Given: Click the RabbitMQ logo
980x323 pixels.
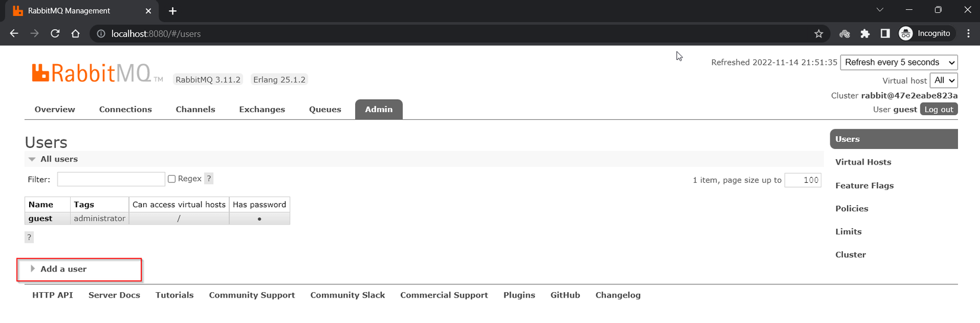Looking at the screenshot, I should (x=92, y=73).
